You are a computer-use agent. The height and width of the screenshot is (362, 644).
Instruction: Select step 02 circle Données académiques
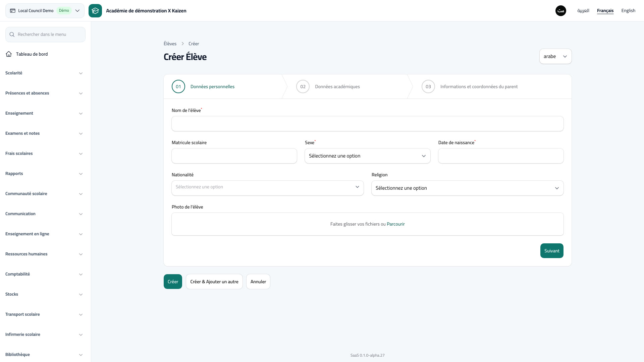303,86
